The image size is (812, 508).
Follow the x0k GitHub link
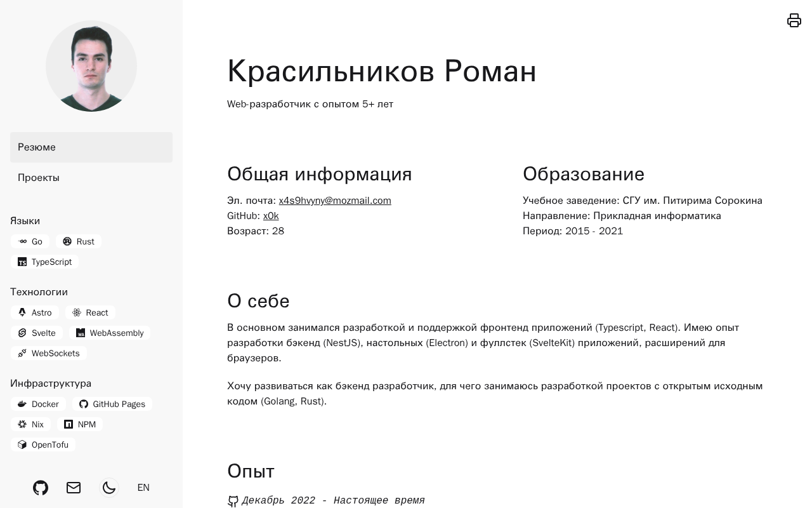[x=271, y=216]
